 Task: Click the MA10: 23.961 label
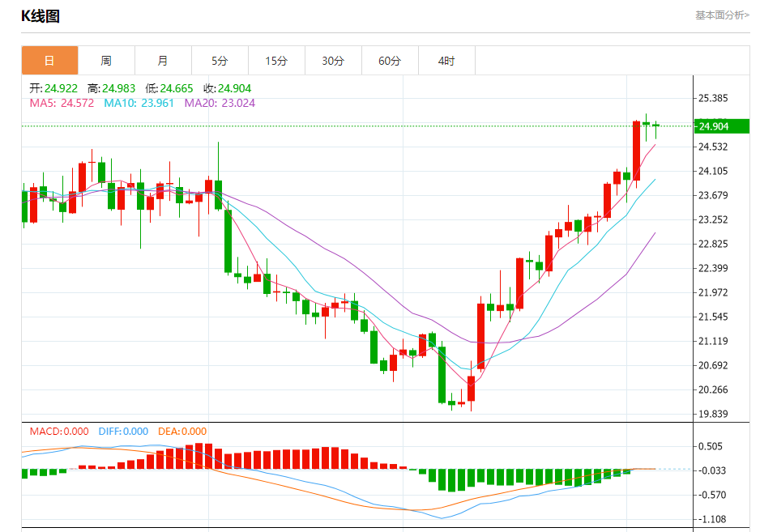coord(139,103)
